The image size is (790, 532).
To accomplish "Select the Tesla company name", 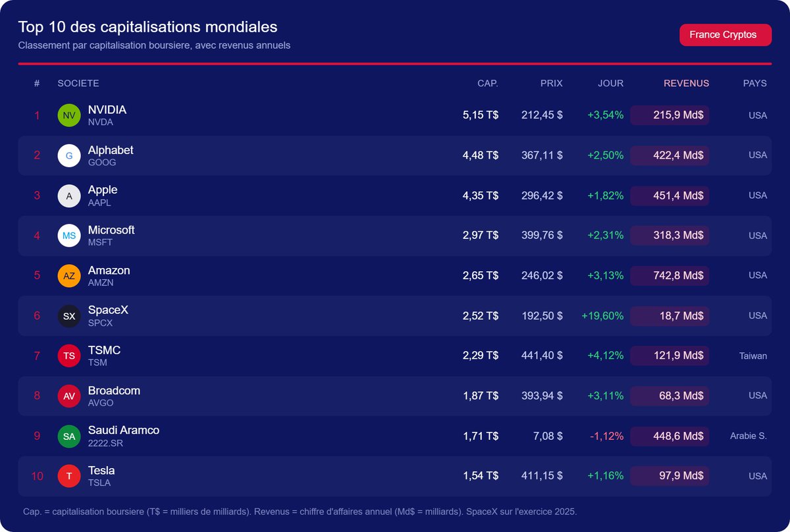I will click(x=101, y=471).
